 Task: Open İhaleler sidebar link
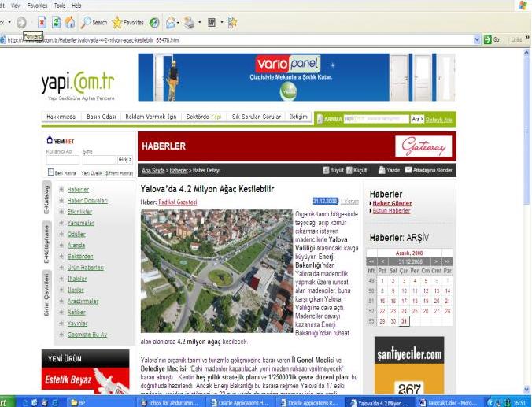[x=77, y=279]
